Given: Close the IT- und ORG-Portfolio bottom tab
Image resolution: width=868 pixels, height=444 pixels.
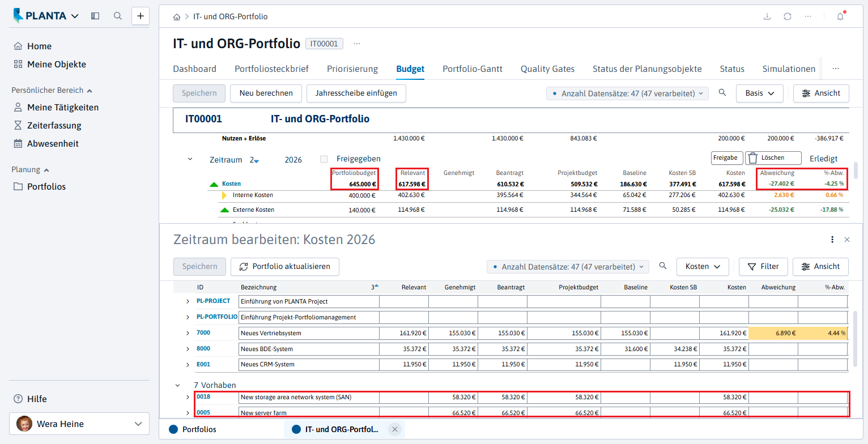Looking at the screenshot, I should [x=395, y=429].
